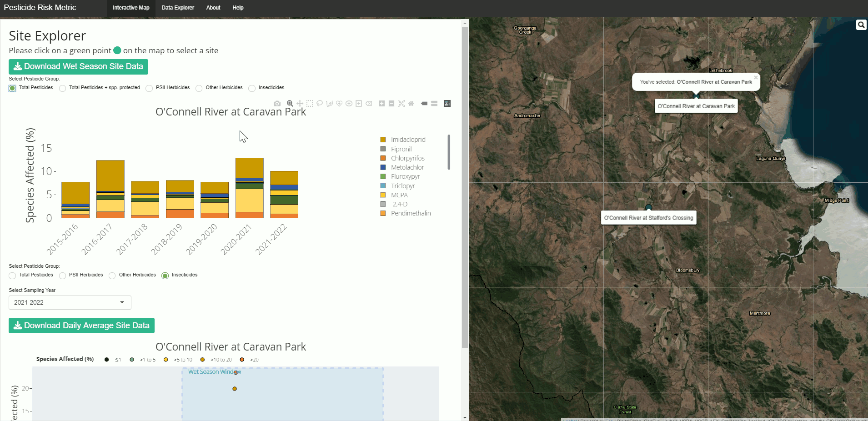
Task: Enable compare data on hover
Action: [434, 104]
